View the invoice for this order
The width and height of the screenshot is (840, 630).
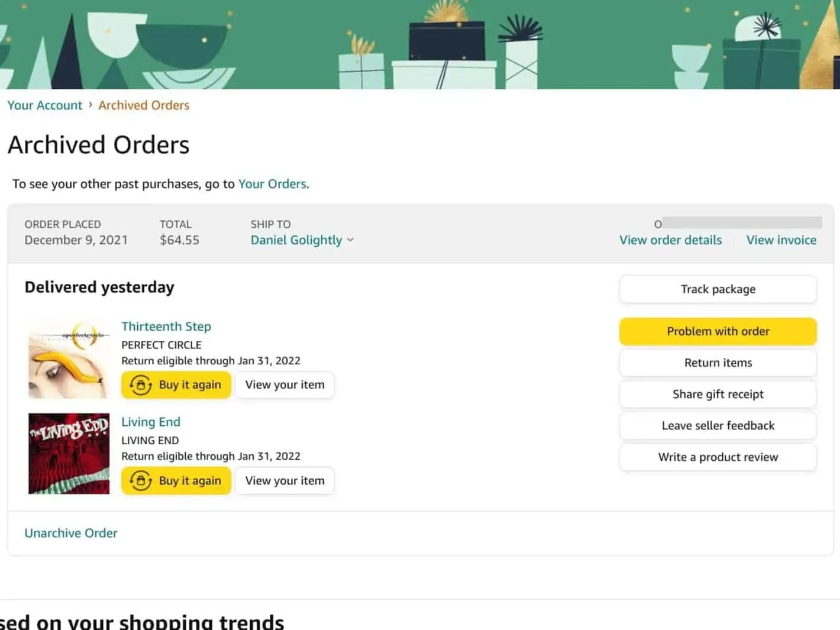[x=781, y=240]
